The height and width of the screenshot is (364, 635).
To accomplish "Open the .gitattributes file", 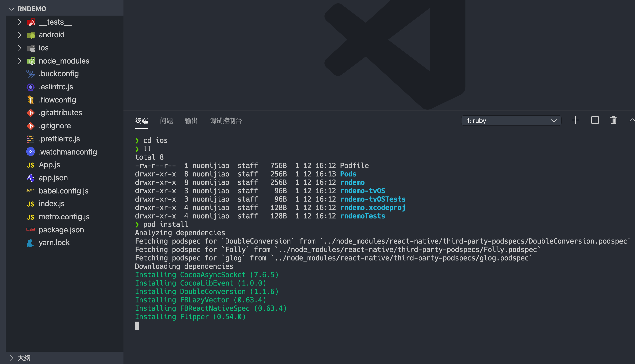I will click(x=60, y=113).
